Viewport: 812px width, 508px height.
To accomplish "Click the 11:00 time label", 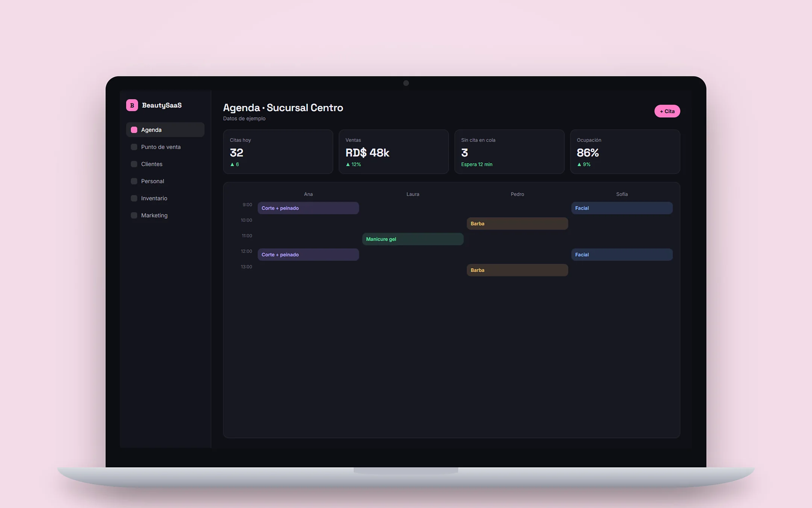I will [x=247, y=236].
